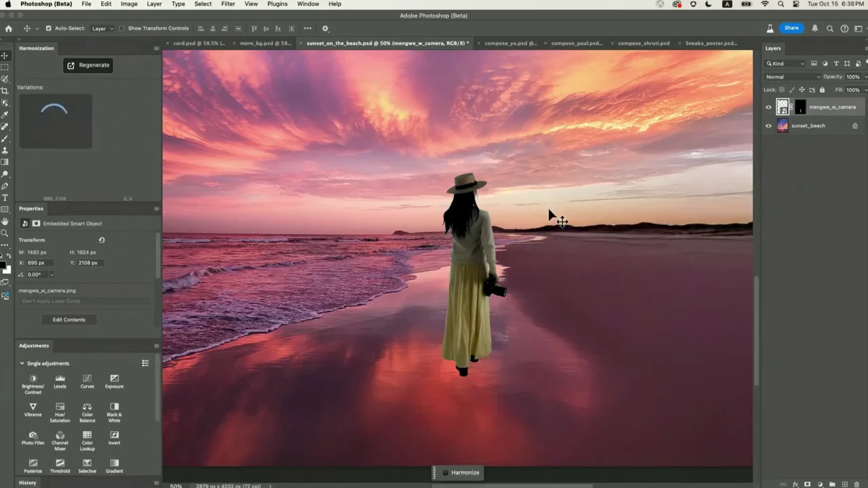Viewport: 868px width, 488px height.
Task: Add Vibrance adjustment
Action: [x=33, y=409]
